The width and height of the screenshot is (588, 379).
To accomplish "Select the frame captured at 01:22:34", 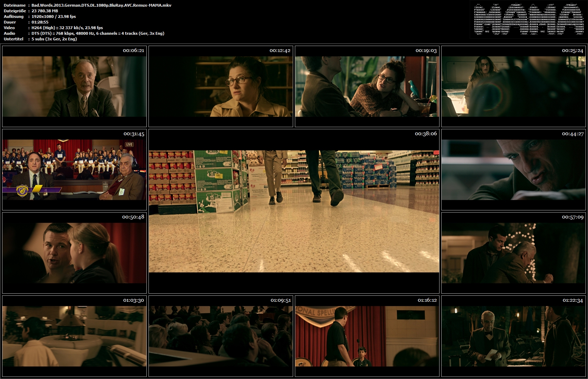I will pos(514,336).
